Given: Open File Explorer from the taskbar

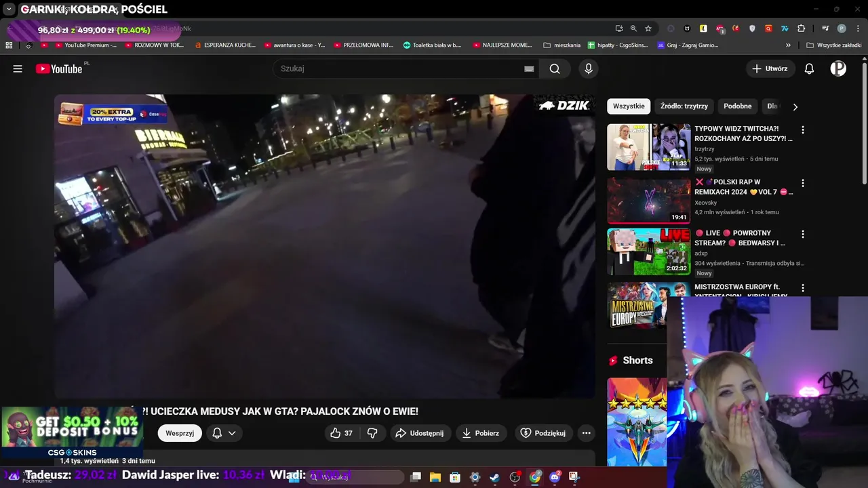Looking at the screenshot, I should point(435,477).
